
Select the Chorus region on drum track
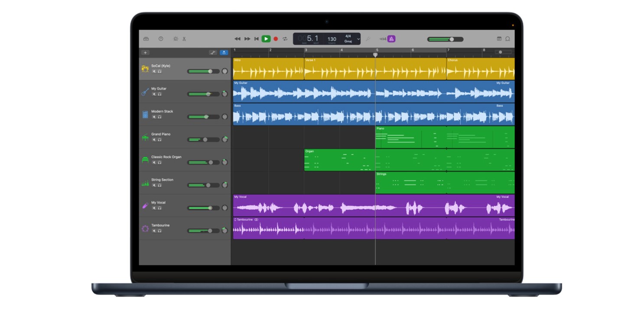point(480,69)
